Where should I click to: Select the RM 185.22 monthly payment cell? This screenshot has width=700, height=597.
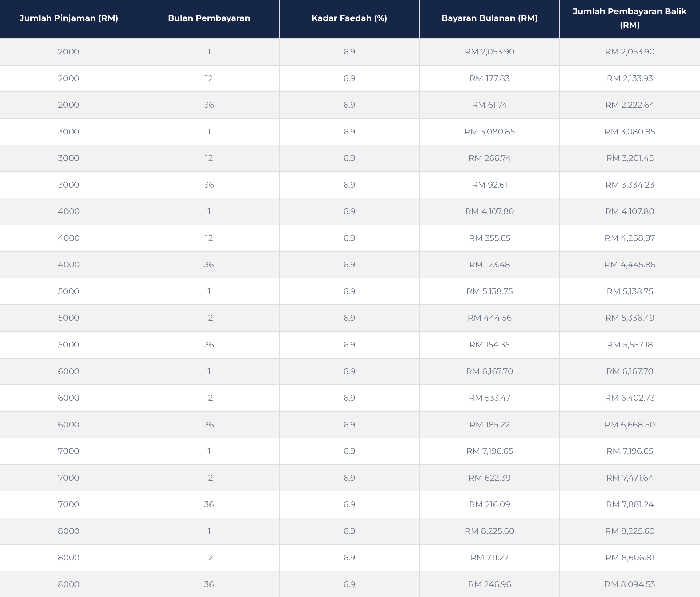click(x=489, y=424)
